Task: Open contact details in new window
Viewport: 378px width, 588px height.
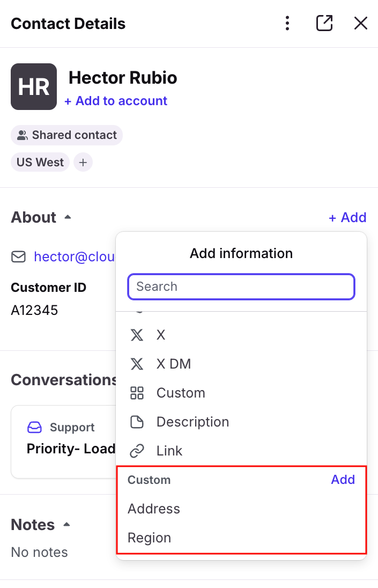Action: point(324,24)
